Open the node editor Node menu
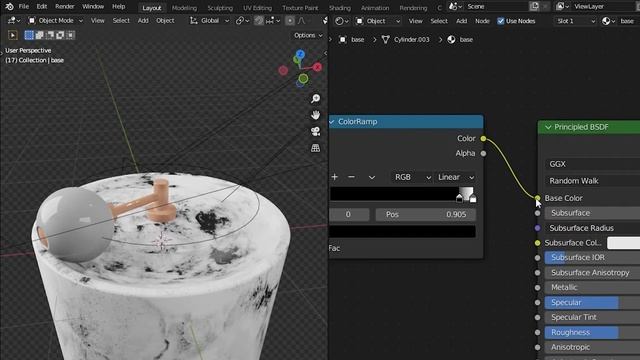Image resolution: width=640 pixels, height=360 pixels. click(482, 21)
